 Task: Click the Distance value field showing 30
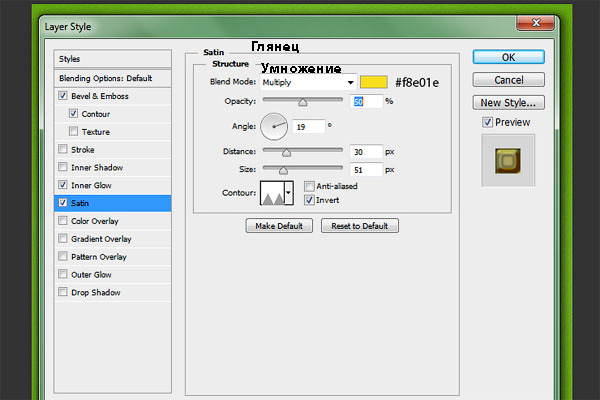tap(366, 152)
